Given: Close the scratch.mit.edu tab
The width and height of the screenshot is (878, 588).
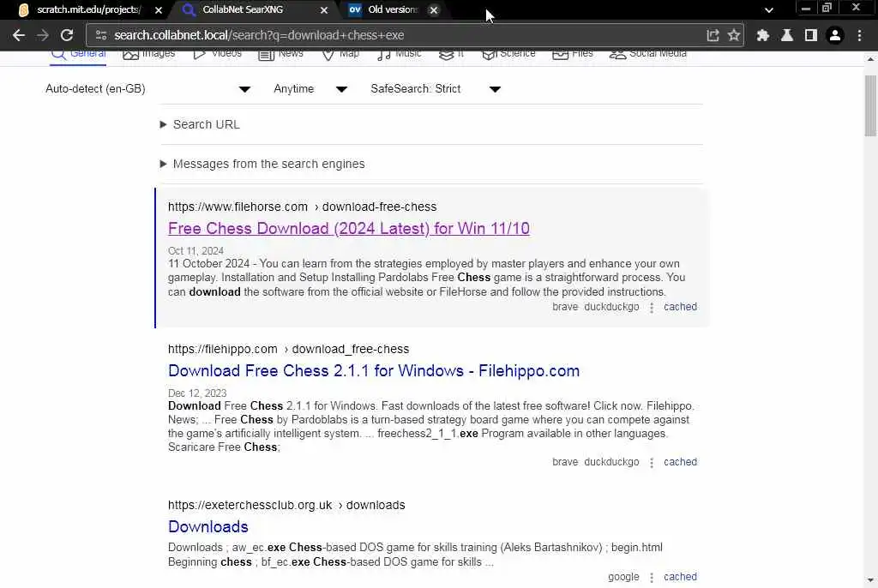Looking at the screenshot, I should tap(159, 10).
